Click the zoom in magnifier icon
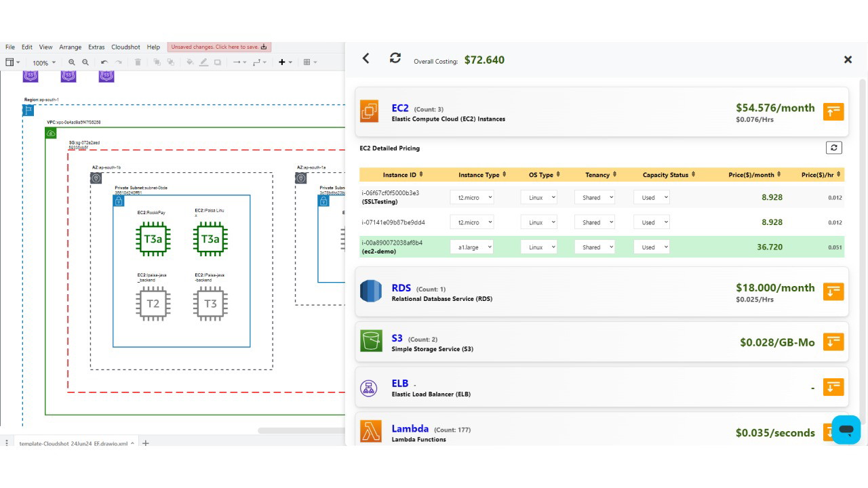 (x=72, y=62)
